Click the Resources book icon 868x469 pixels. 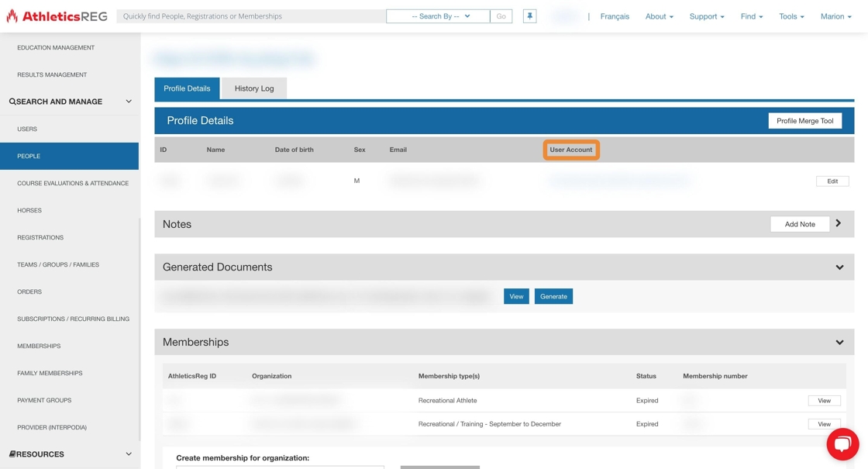(12, 454)
